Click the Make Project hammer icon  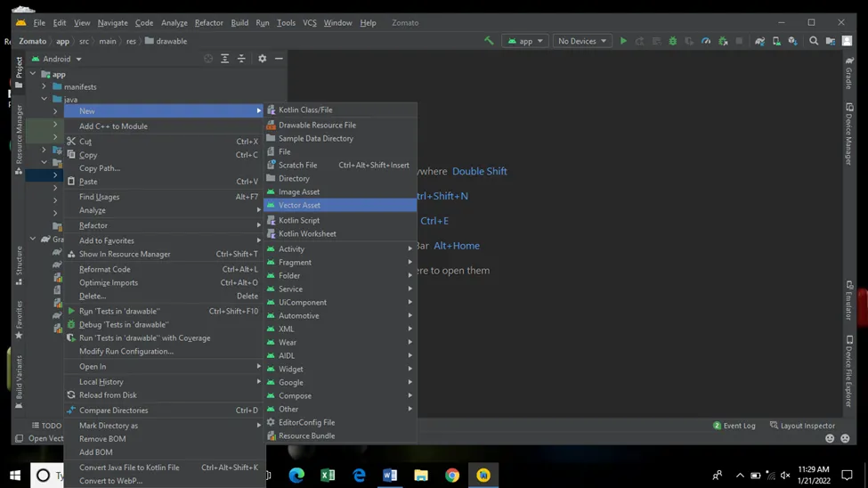(489, 41)
